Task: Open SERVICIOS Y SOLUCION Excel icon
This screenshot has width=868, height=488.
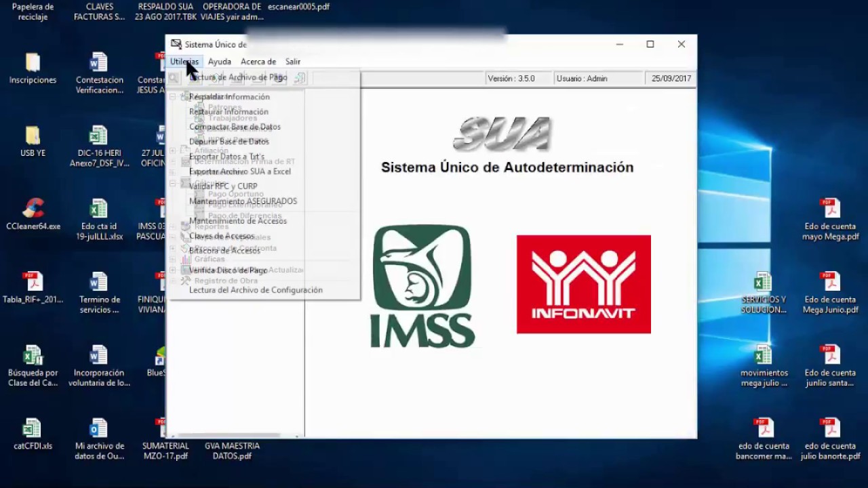Action: [x=764, y=282]
